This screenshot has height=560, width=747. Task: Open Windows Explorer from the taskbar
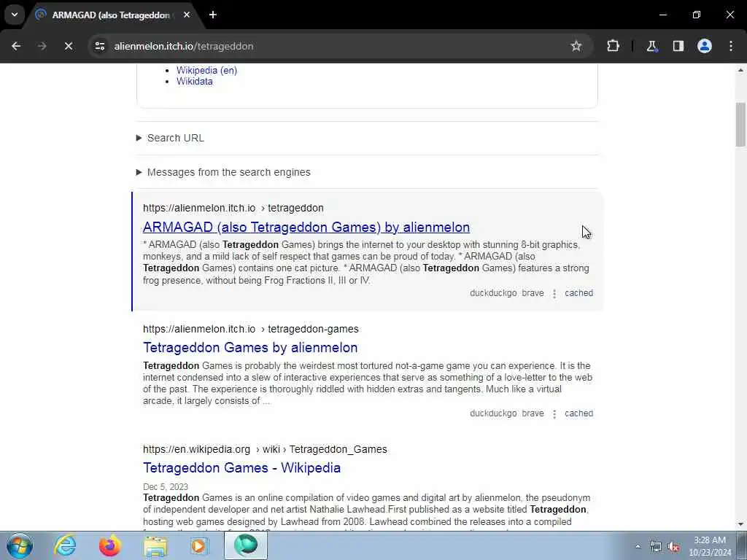[155, 545]
